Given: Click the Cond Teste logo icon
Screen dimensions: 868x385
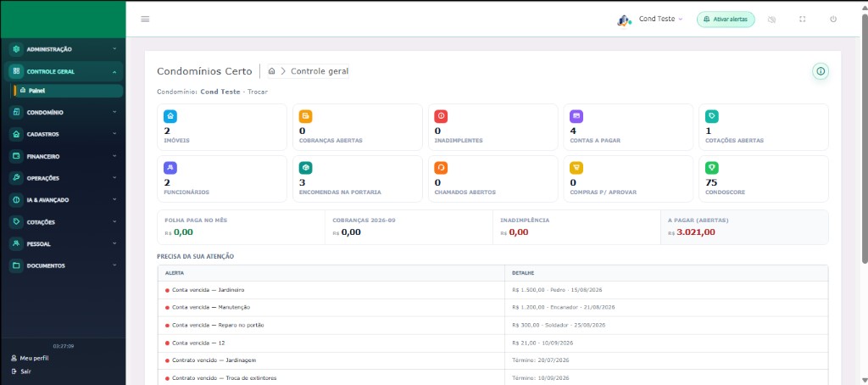Looking at the screenshot, I should [625, 20].
